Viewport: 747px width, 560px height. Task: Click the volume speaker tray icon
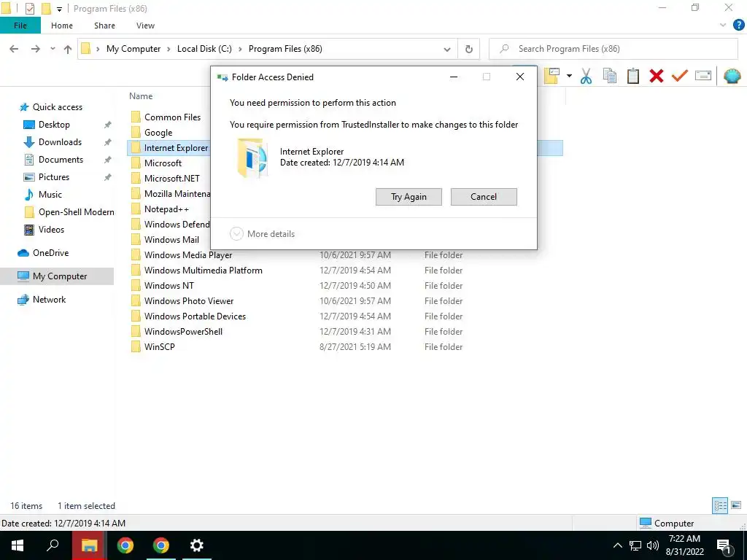[x=653, y=545]
